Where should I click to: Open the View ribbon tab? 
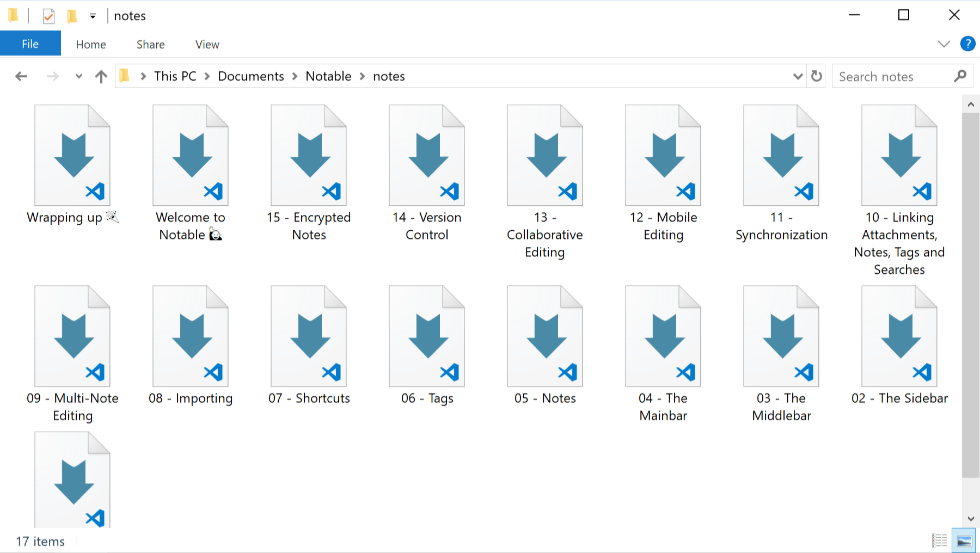207,44
